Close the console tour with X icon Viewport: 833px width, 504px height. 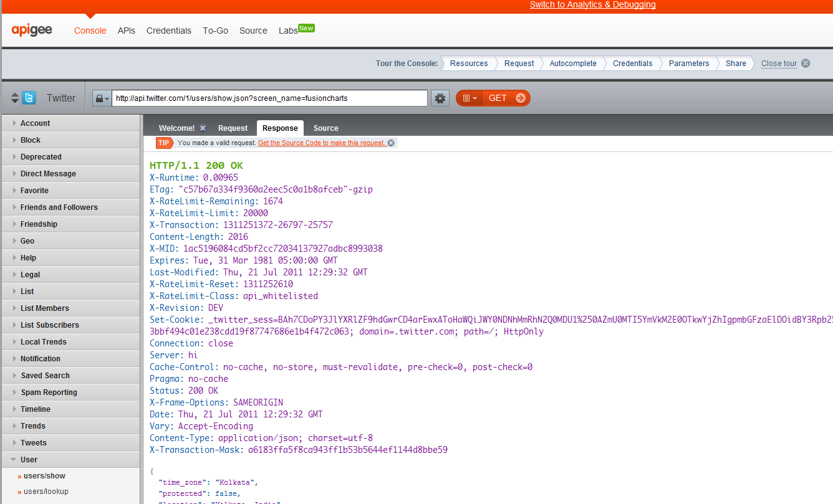pos(806,63)
